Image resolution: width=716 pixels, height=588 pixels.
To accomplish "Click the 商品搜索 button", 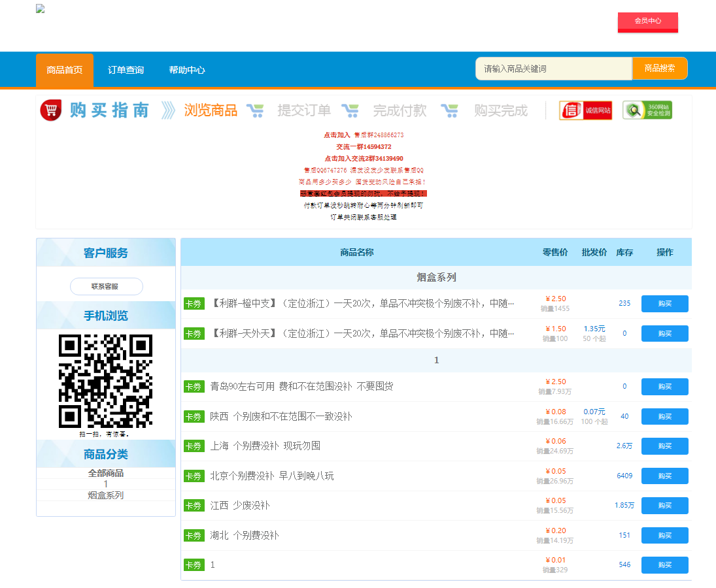I will (x=660, y=69).
